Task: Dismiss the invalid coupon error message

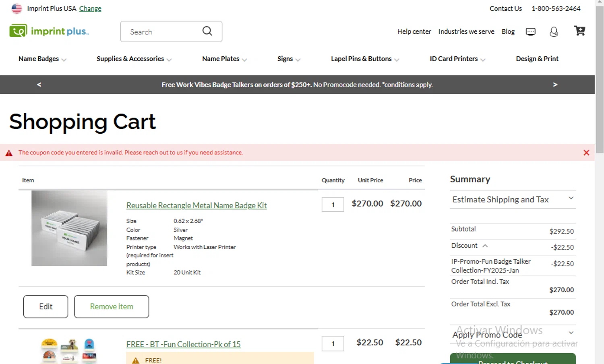Action: pyautogui.click(x=586, y=153)
